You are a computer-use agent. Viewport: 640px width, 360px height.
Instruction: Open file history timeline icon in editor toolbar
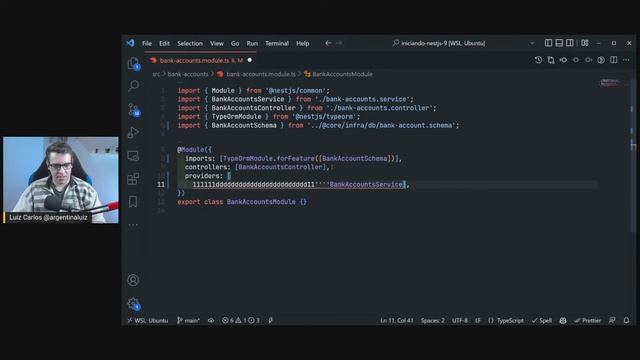pyautogui.click(x=538, y=60)
